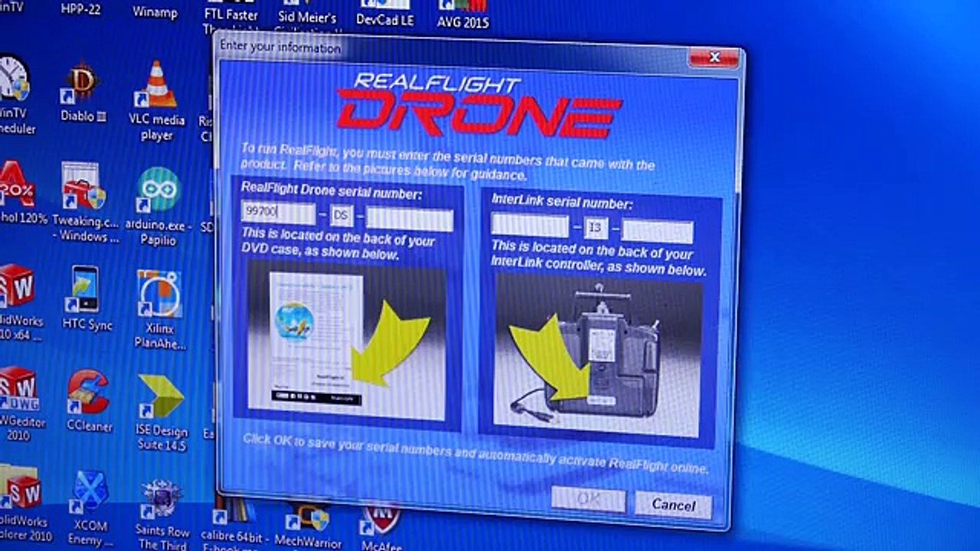980x551 pixels.
Task: Open WinTV Scheduler desktop icon
Action: click(15, 94)
